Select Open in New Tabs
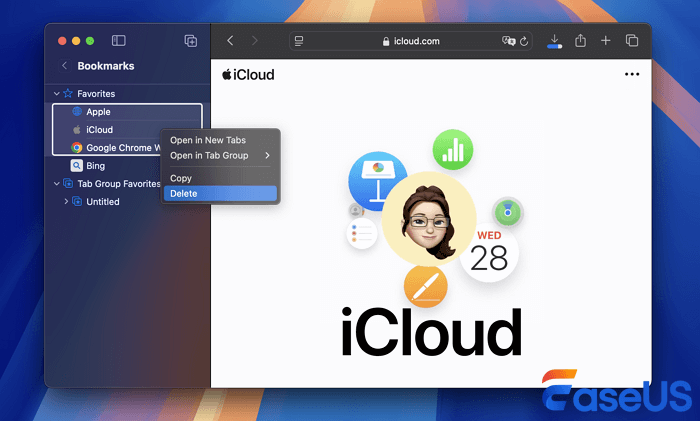Image resolution: width=700 pixels, height=421 pixels. pos(208,140)
